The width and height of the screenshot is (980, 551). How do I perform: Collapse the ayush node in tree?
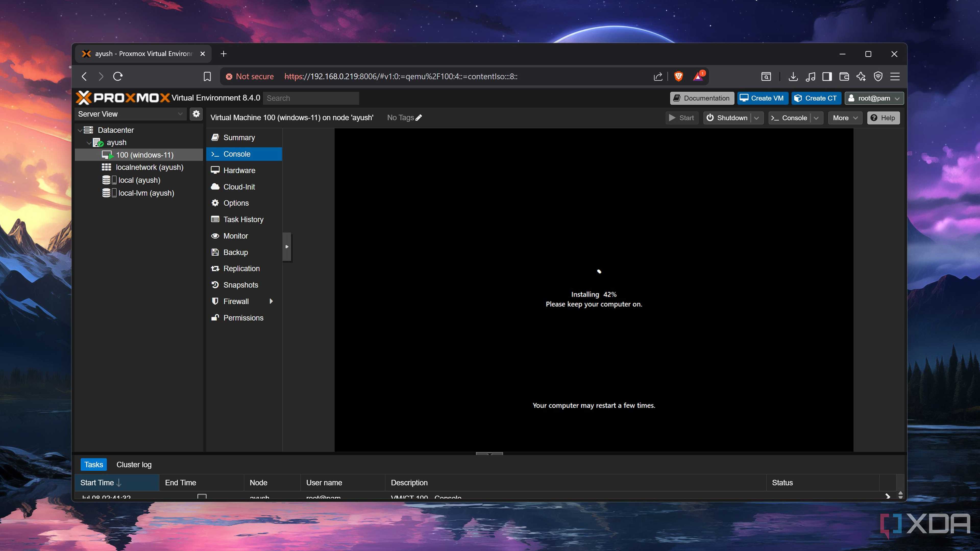coord(89,143)
